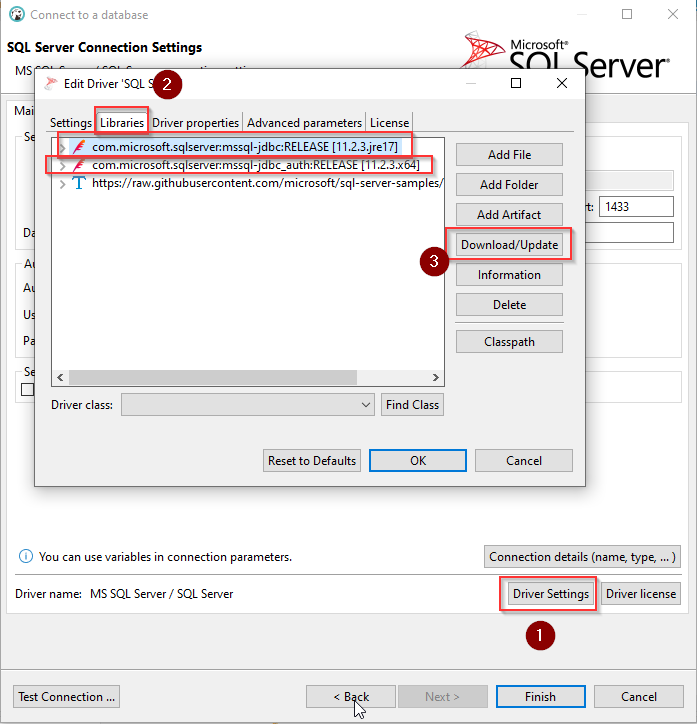Expand the mssql-jdbc:RELEASE library node

click(x=62, y=147)
